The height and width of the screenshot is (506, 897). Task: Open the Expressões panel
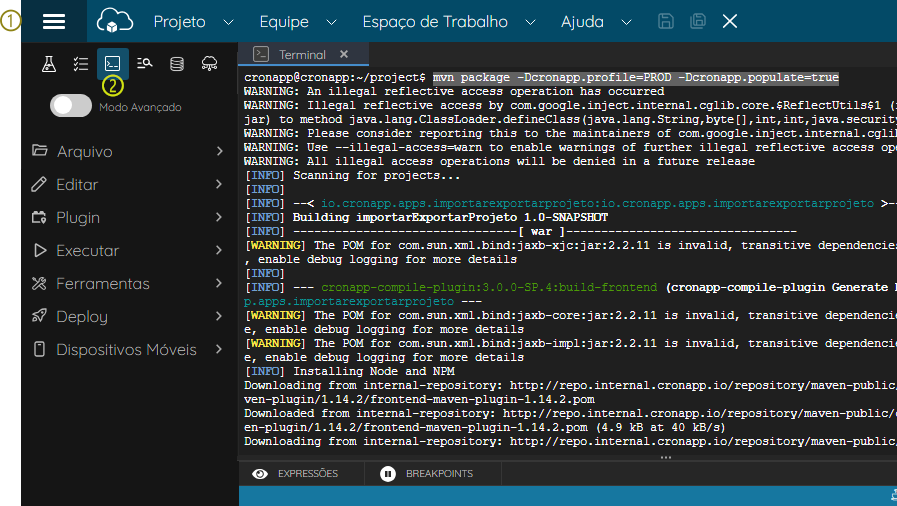[301, 474]
